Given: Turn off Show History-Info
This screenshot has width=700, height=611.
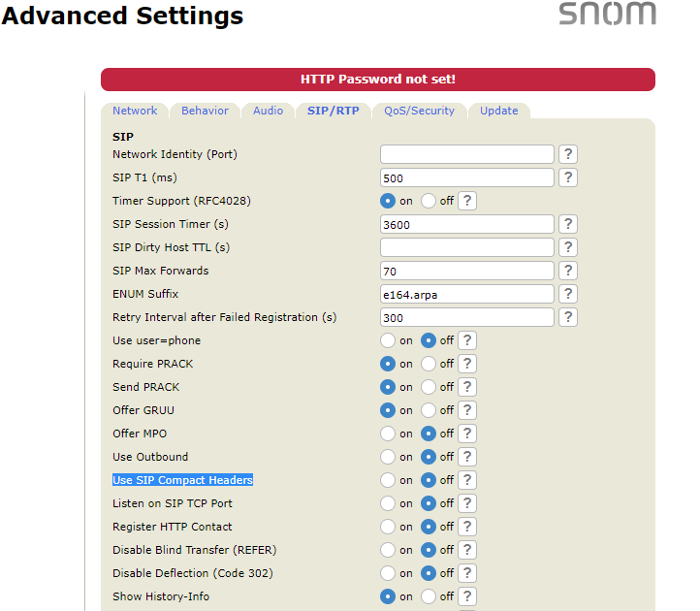Looking at the screenshot, I should coord(429,596).
